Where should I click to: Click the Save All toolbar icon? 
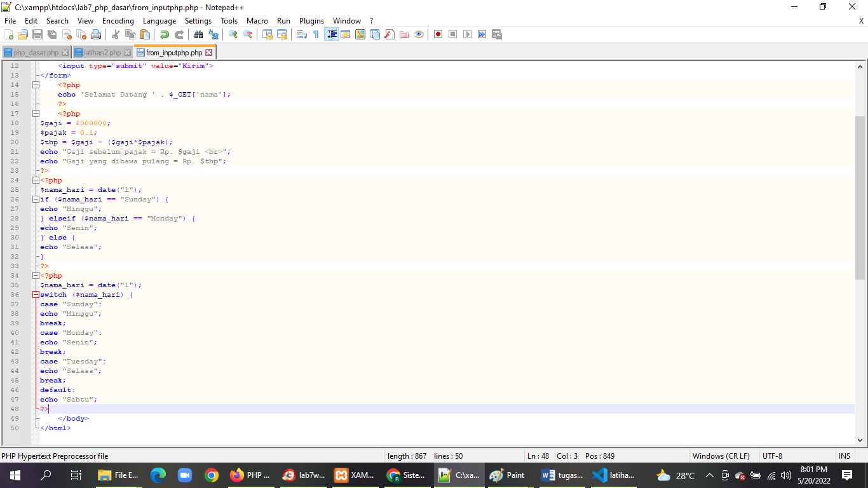[x=52, y=34]
